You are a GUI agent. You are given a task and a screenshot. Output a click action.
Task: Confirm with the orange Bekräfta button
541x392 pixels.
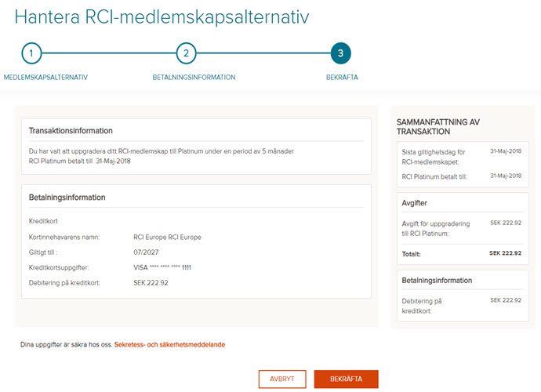pos(346,379)
